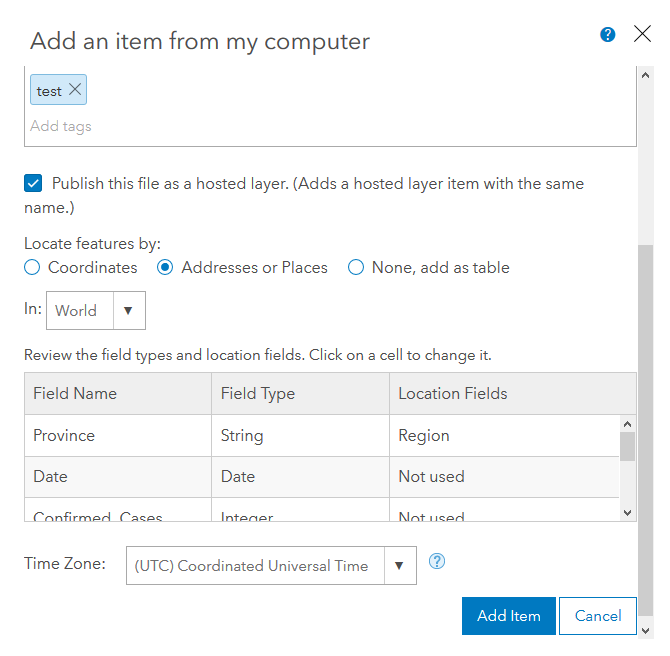Change Province field type String cell

[x=300, y=436]
